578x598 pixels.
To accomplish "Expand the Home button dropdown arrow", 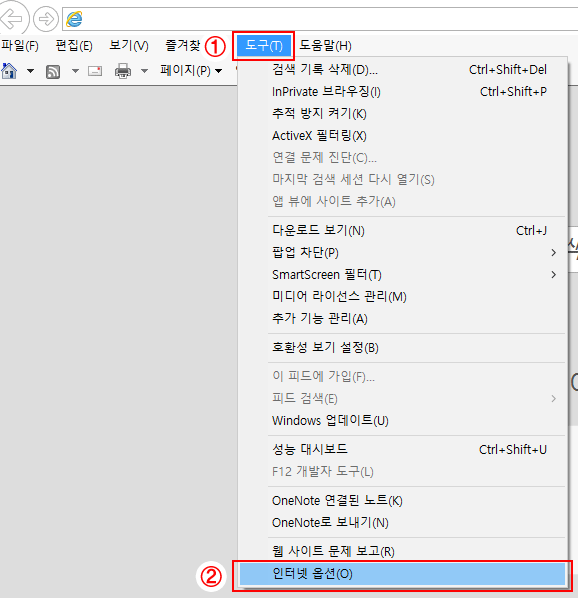I will click(31, 71).
